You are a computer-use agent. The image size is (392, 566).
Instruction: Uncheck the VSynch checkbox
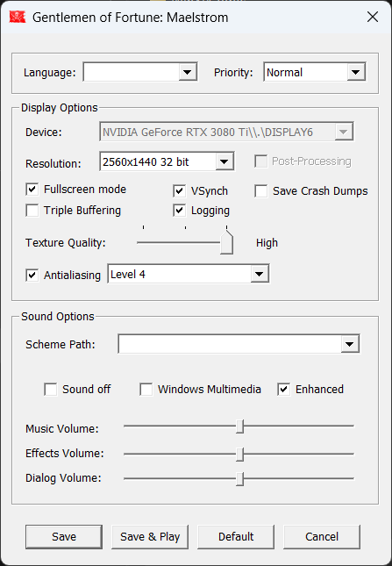pos(179,191)
